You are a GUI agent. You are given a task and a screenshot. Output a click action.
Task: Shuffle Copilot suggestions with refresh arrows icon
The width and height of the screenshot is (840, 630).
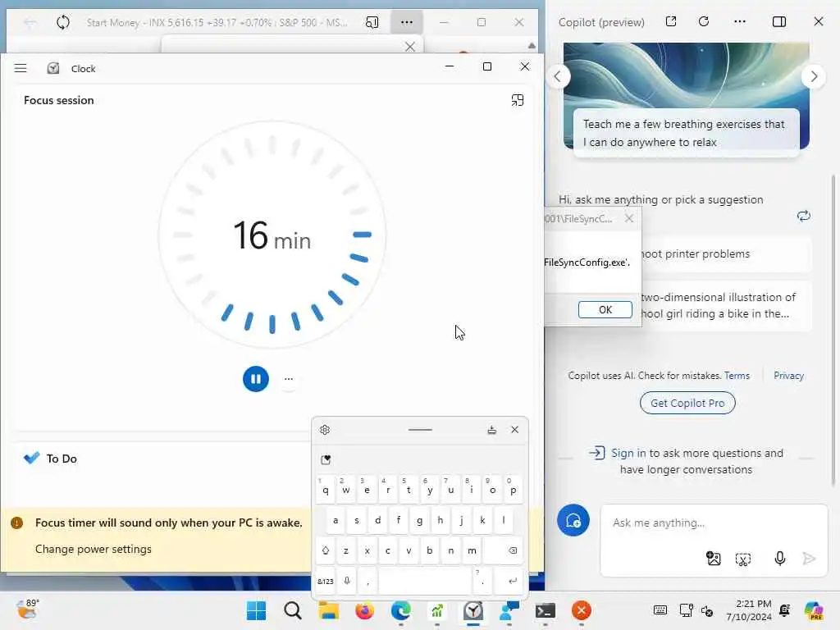804,216
